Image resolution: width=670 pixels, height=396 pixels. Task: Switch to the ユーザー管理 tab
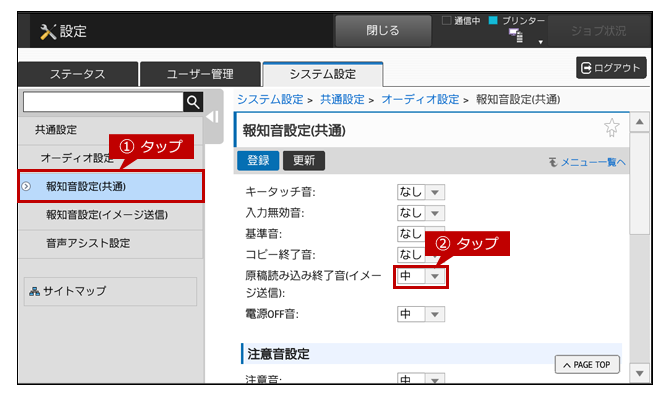click(200, 74)
